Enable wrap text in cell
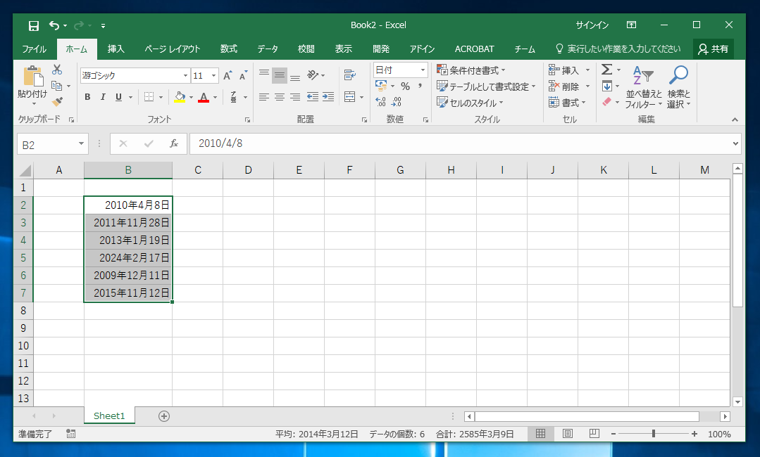Screen dimensions: 760x457 pos(349,75)
